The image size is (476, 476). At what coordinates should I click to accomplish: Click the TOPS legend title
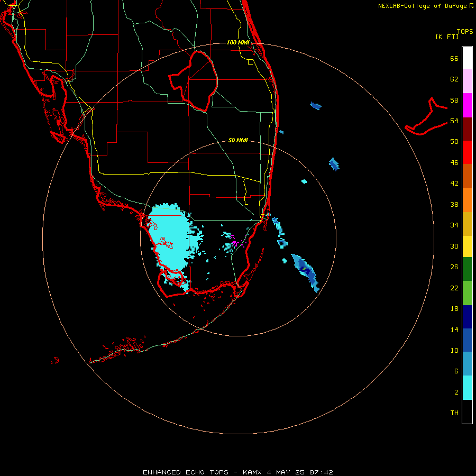(x=465, y=31)
